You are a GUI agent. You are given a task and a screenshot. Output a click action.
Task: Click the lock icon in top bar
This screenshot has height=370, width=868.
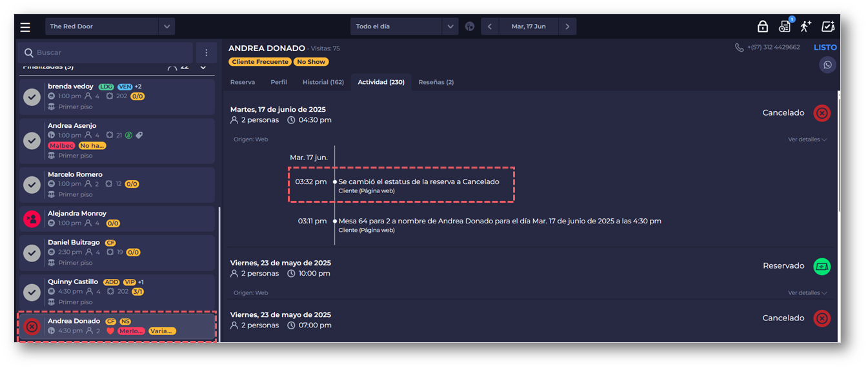click(x=762, y=26)
